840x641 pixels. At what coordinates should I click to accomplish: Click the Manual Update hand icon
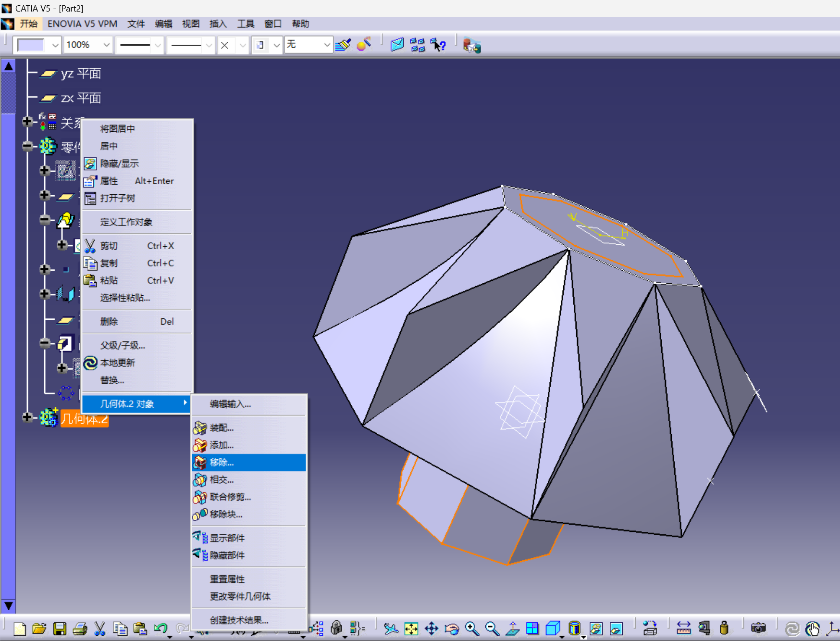point(813,628)
